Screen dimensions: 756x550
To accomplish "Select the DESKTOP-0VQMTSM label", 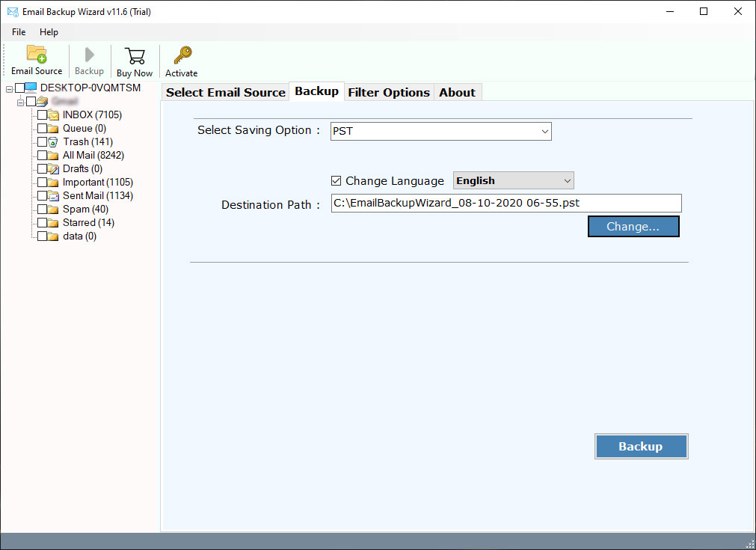I will (x=90, y=88).
